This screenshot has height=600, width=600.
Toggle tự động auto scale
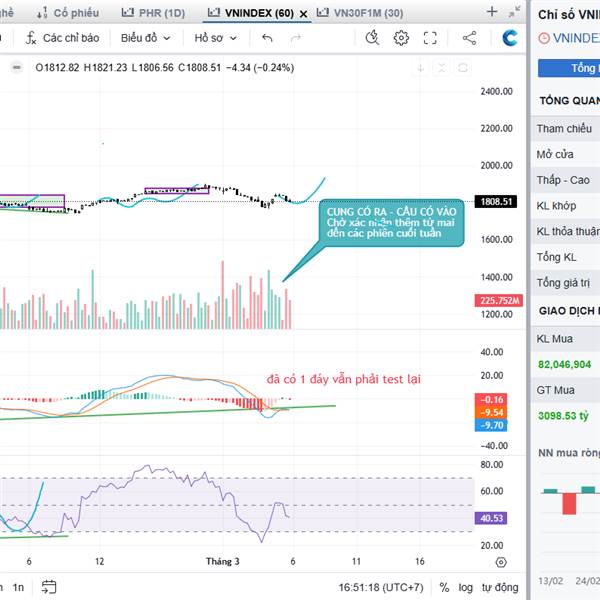(x=498, y=587)
